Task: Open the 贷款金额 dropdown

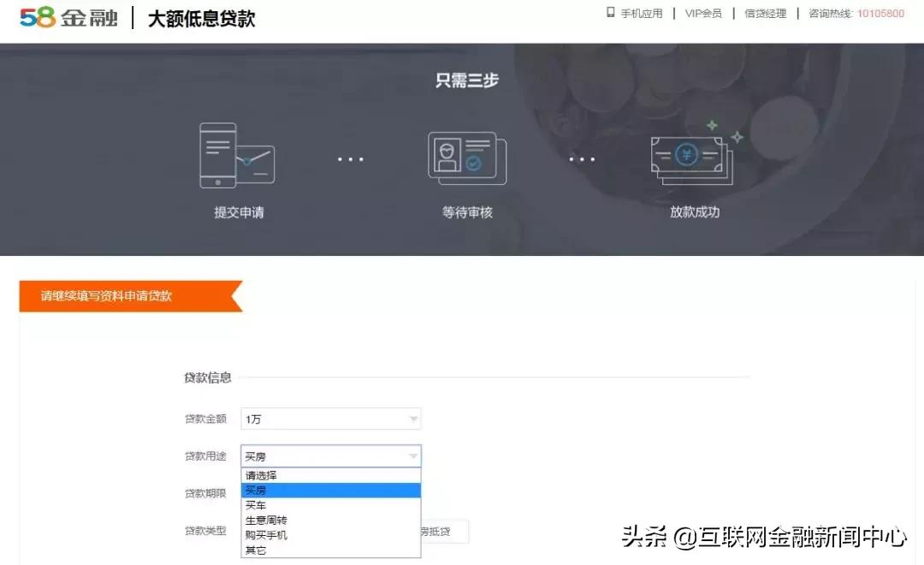Action: (x=415, y=419)
